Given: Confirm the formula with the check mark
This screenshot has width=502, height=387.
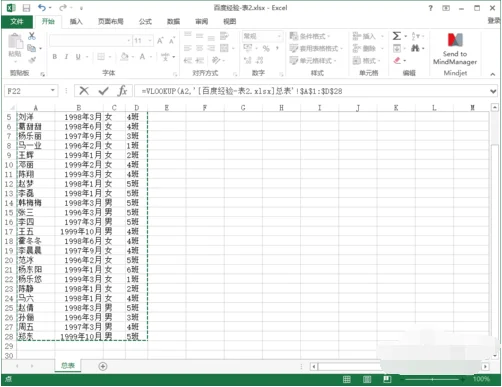Looking at the screenshot, I should pos(104,91).
